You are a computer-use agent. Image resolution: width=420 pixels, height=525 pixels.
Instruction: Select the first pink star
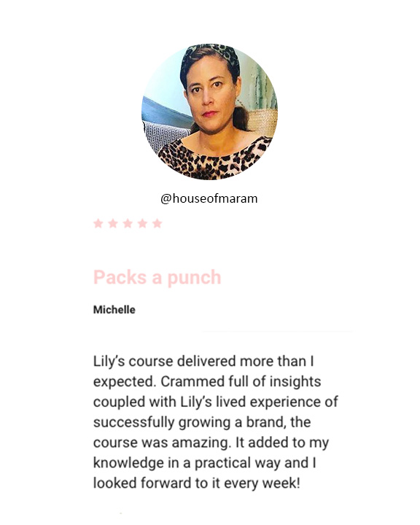pyautogui.click(x=98, y=223)
